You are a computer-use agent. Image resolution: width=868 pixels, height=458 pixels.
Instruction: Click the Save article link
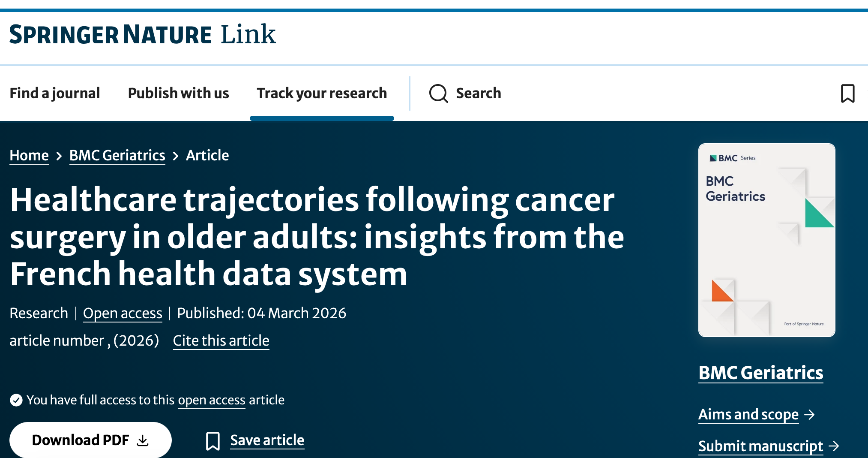pyautogui.click(x=267, y=440)
